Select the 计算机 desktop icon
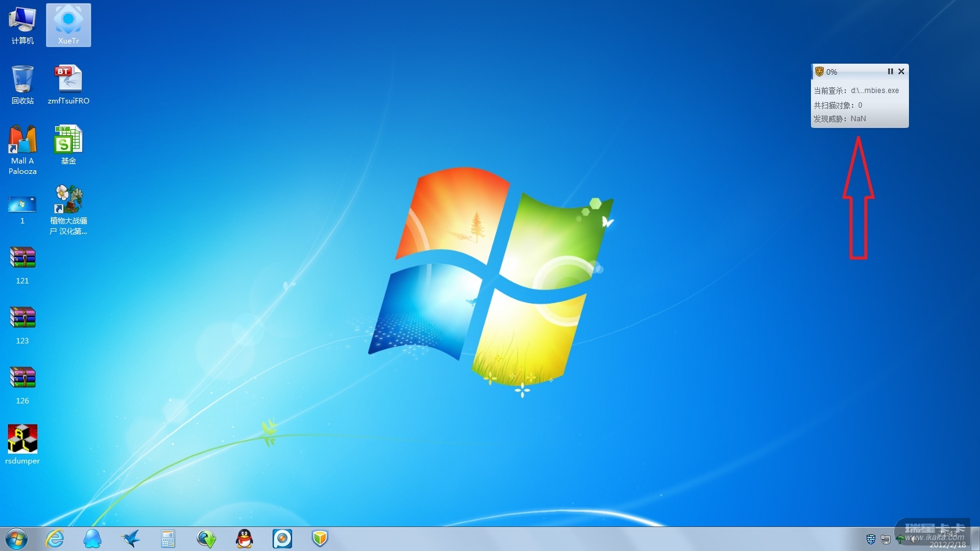Image resolution: width=980 pixels, height=551 pixels. click(23, 25)
